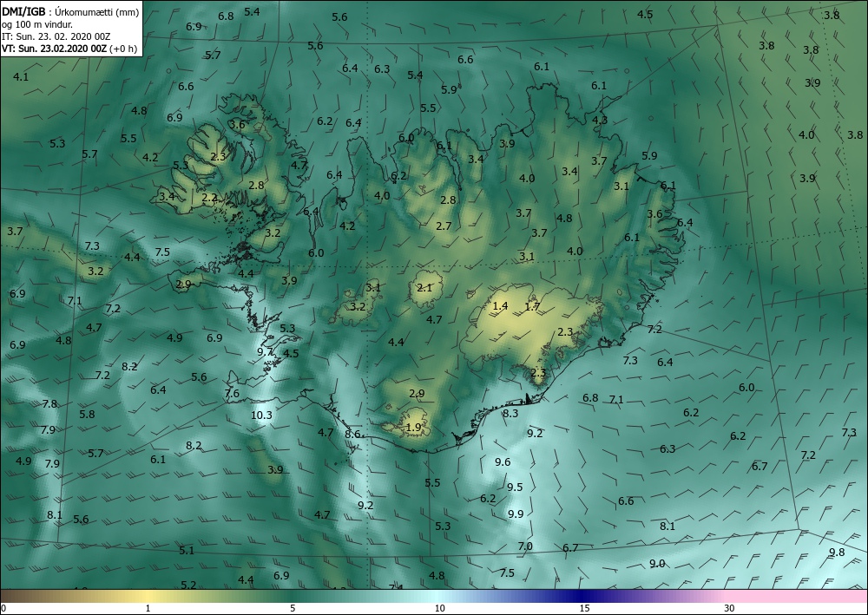Click the 9.9 value in the ocean

pos(516,514)
